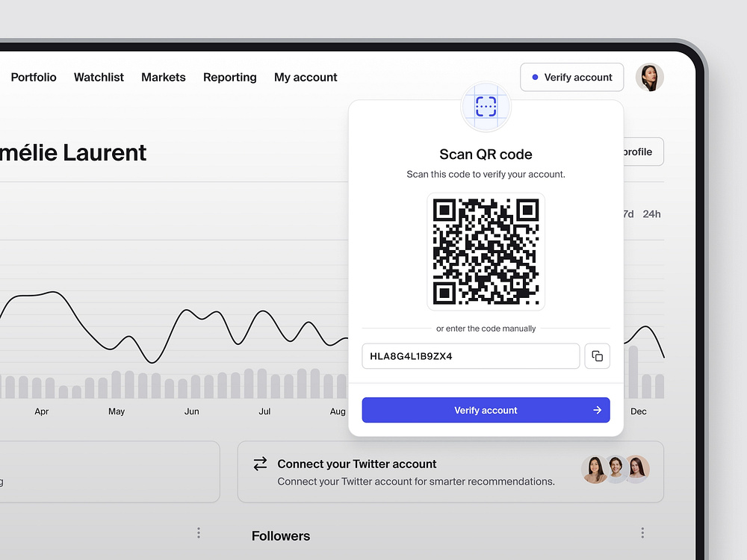Click the QR code image
Image resolution: width=747 pixels, height=560 pixels.
[x=486, y=251]
